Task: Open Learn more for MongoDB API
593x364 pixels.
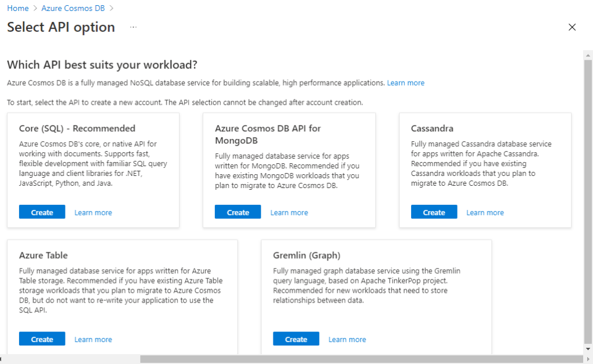Action: click(x=289, y=212)
